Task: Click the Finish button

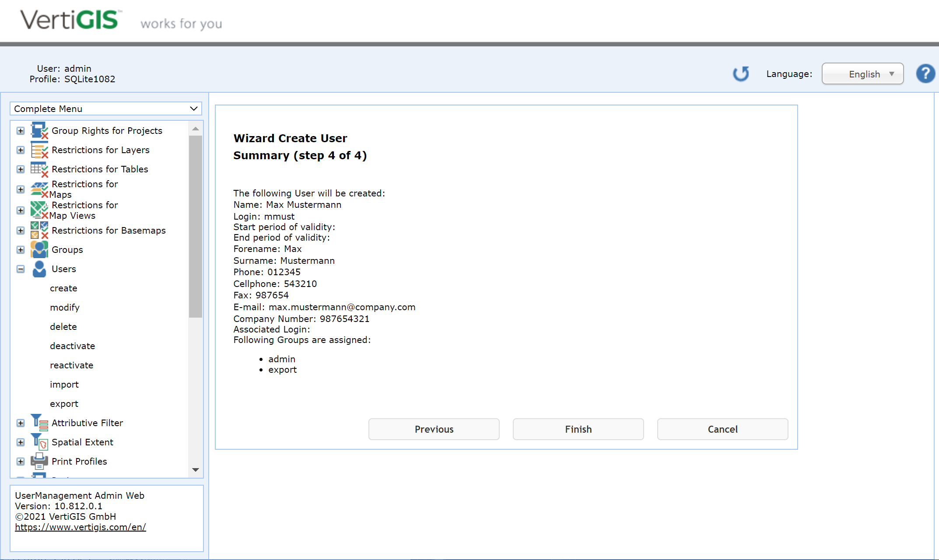Action: pos(578,429)
